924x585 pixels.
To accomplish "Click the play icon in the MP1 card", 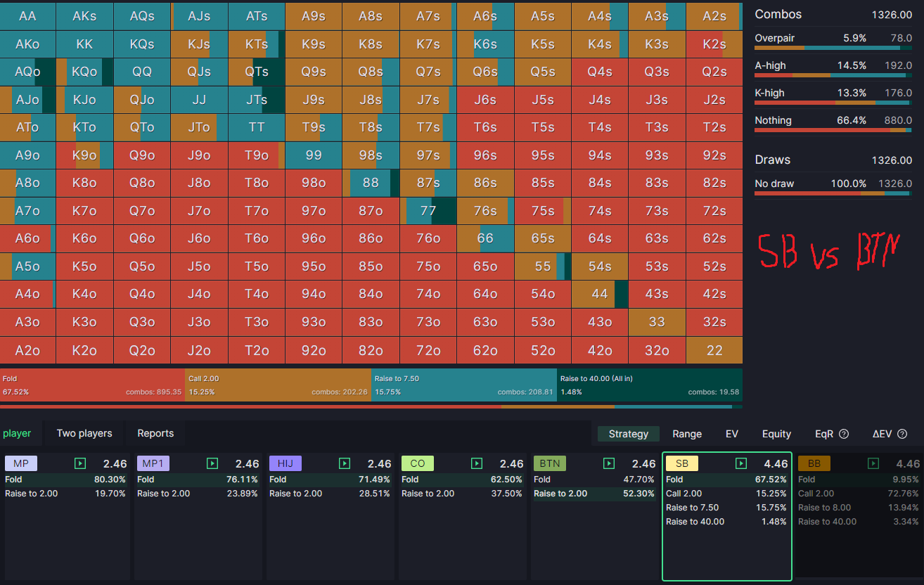I will [212, 463].
